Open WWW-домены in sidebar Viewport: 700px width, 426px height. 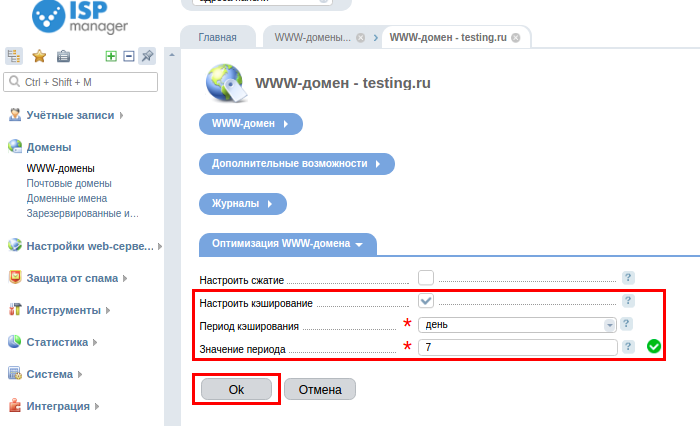pos(60,168)
